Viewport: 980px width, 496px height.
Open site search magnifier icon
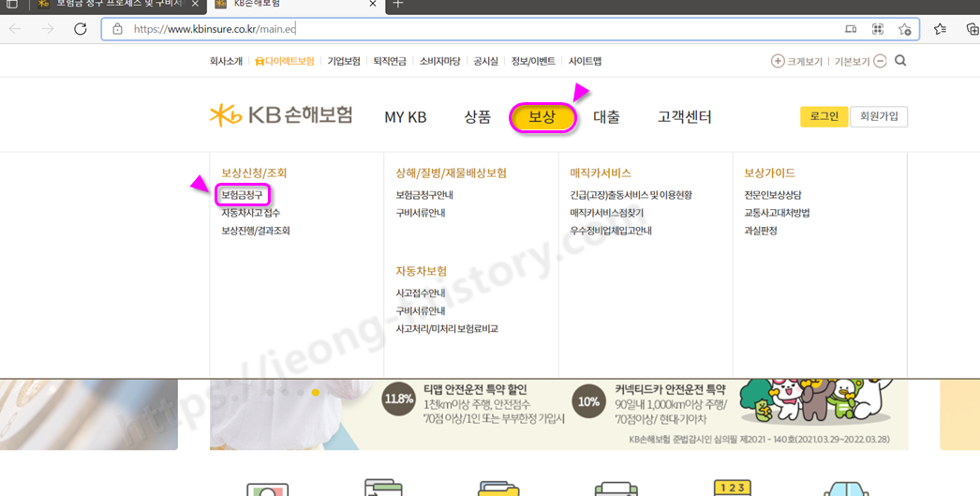[900, 61]
